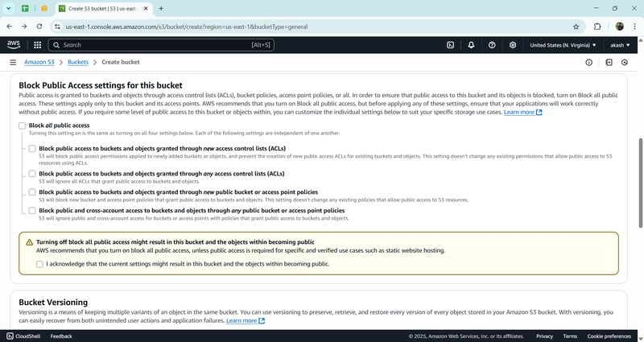The height and width of the screenshot is (342, 644).
Task: Launch CloudShell from the top navigation bar
Action: (x=451, y=45)
